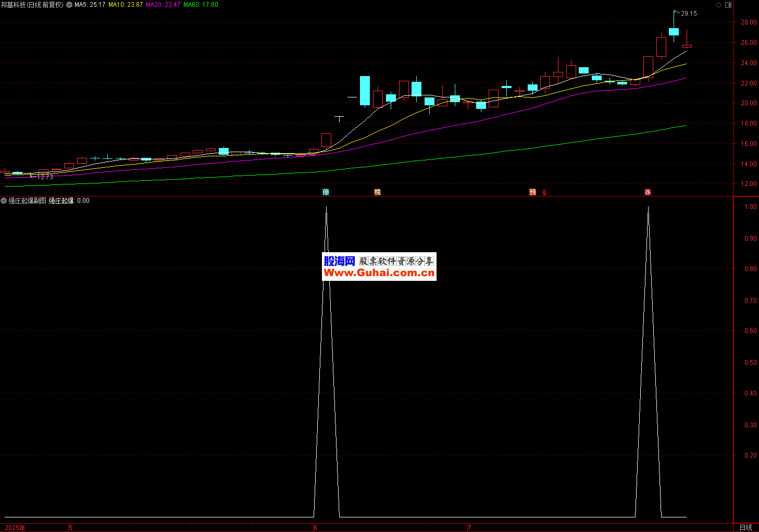Click the 29.15 high price label

click(689, 14)
